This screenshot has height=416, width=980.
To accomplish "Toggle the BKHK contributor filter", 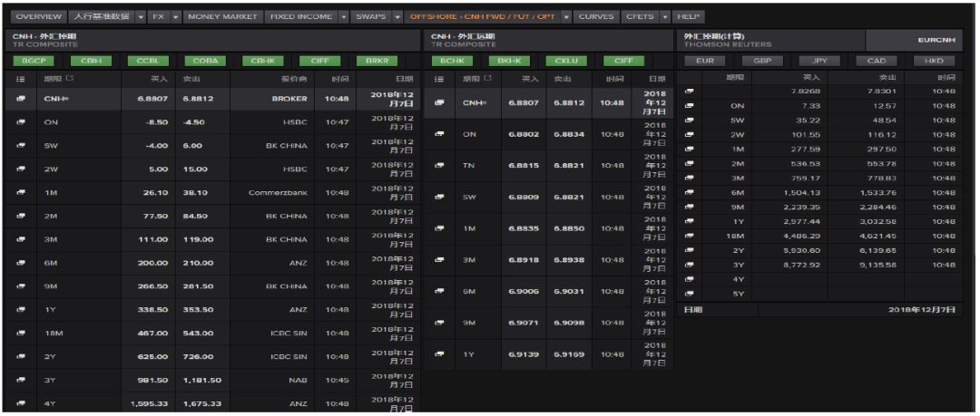I will [x=509, y=62].
